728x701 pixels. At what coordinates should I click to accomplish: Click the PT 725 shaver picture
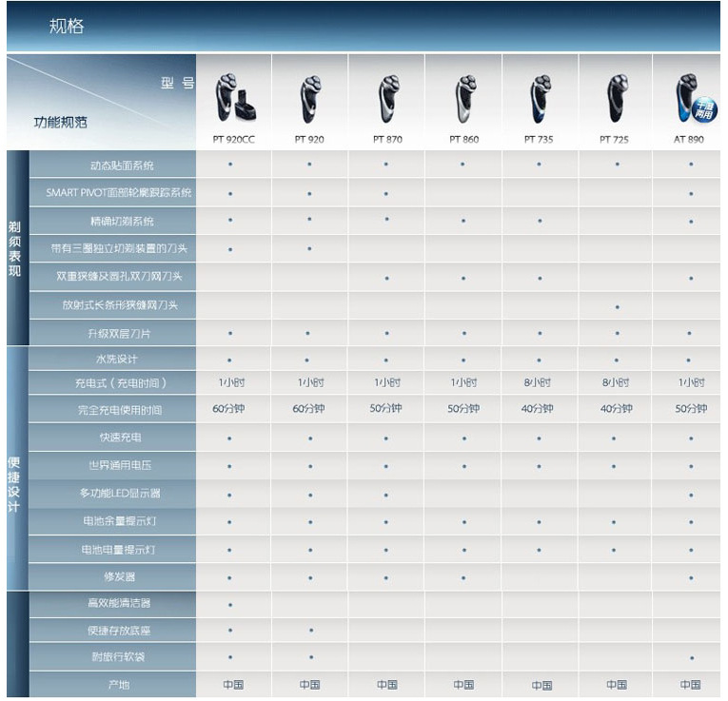click(616, 99)
